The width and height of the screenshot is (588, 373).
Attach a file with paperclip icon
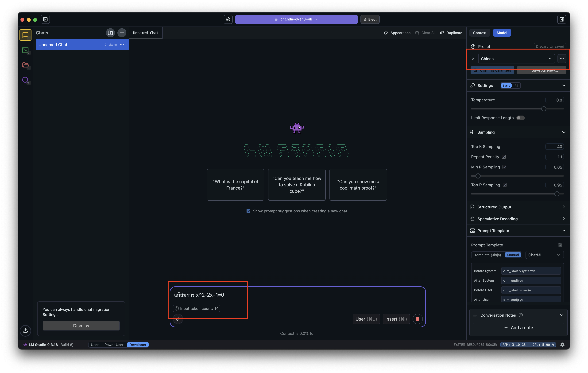[x=178, y=319]
